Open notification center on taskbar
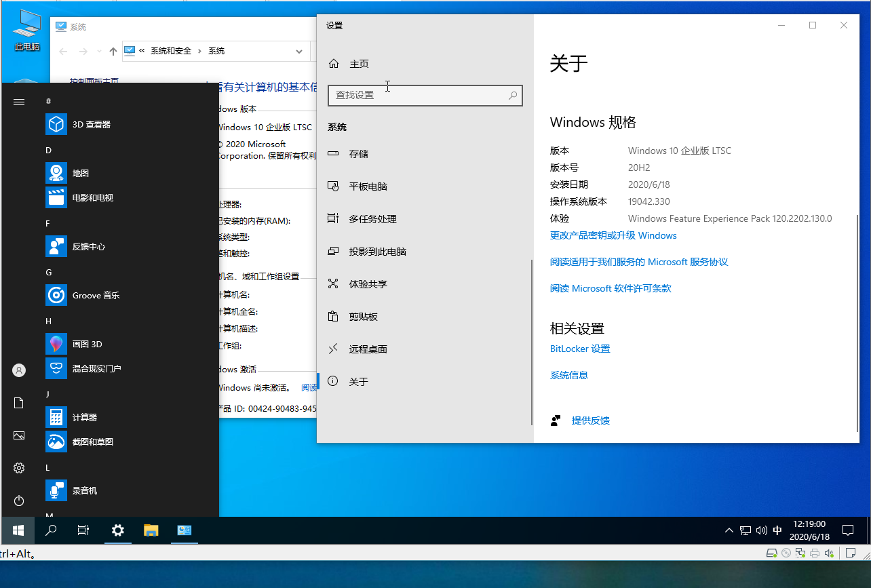Viewport: 871px width, 588px height. click(x=848, y=530)
